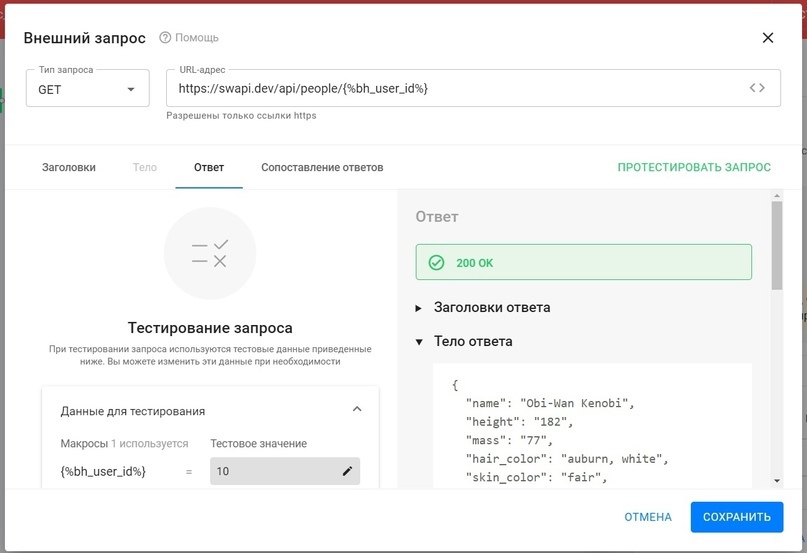Click the "skin_color": "fair" line
The image size is (807, 553).
536,477
